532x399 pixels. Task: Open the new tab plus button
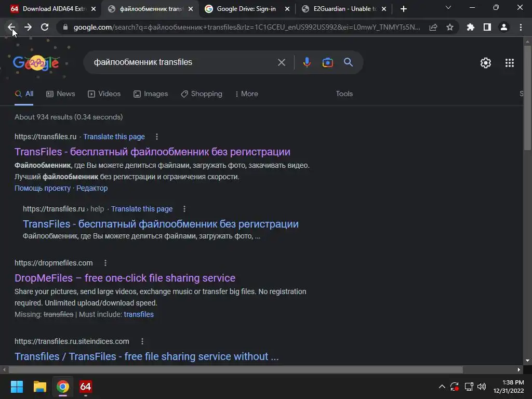click(x=403, y=9)
